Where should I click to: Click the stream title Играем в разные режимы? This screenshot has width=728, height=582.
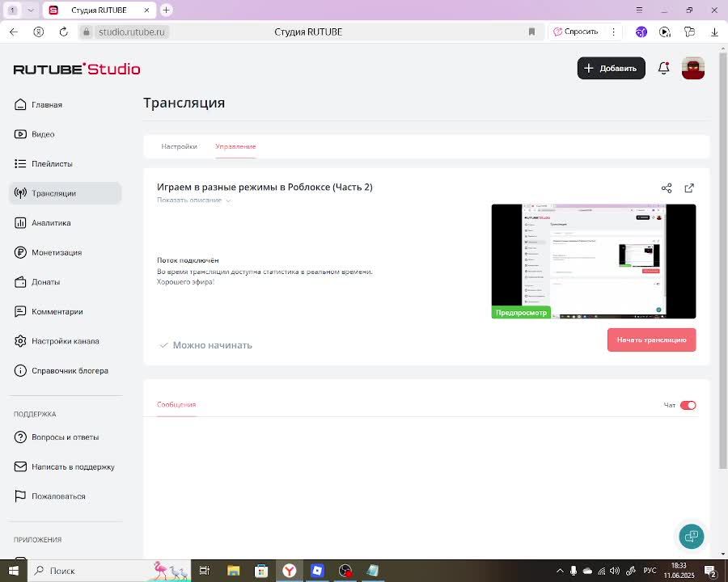(x=265, y=187)
